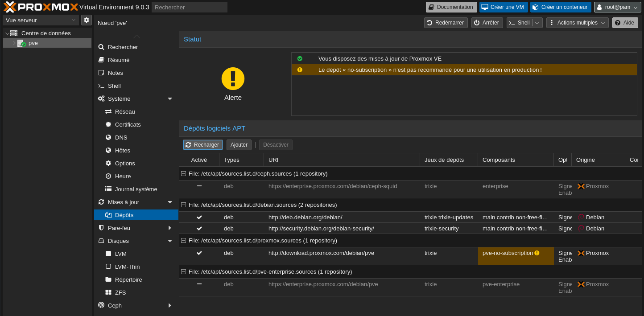Click the Aide help button
644x316 pixels.
625,23
